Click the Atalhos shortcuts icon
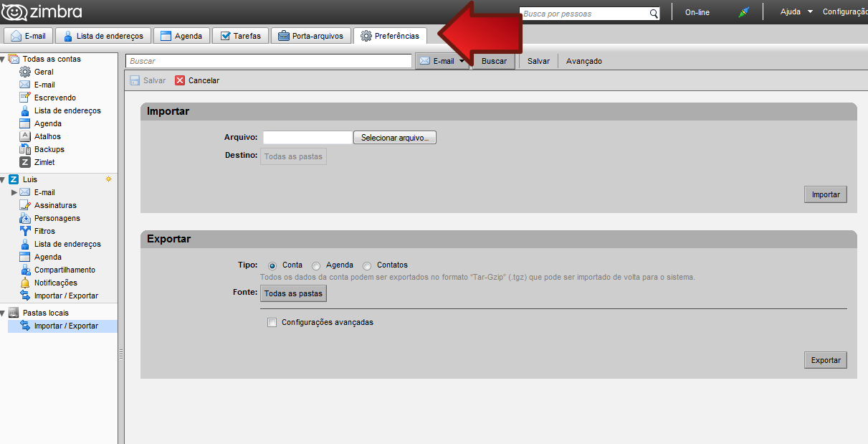 point(25,136)
